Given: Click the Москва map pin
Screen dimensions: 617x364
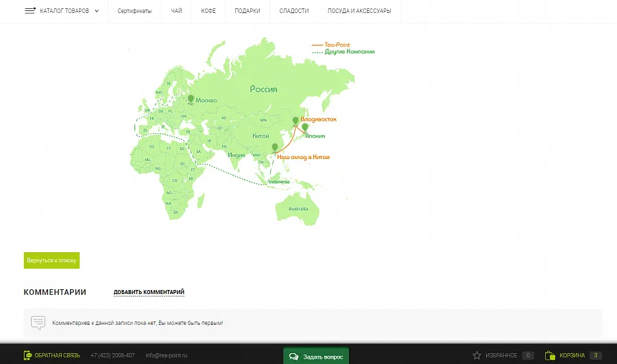Looking at the screenshot, I should (191, 99).
